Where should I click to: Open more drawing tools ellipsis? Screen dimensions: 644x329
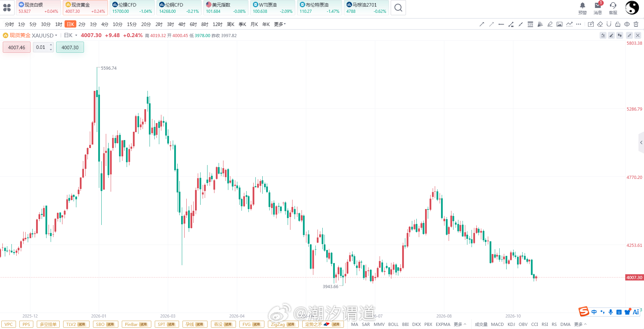click(x=578, y=24)
